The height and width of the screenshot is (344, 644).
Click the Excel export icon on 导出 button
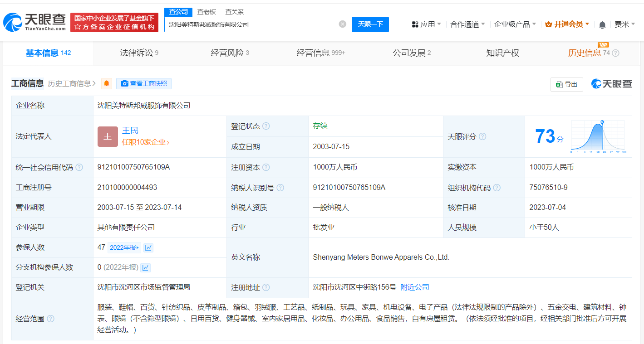[560, 84]
